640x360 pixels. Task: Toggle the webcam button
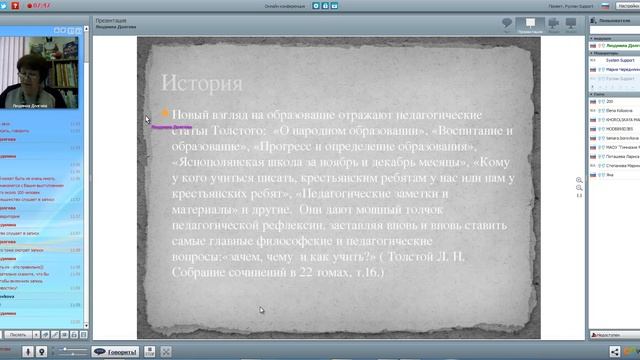click(x=41, y=351)
